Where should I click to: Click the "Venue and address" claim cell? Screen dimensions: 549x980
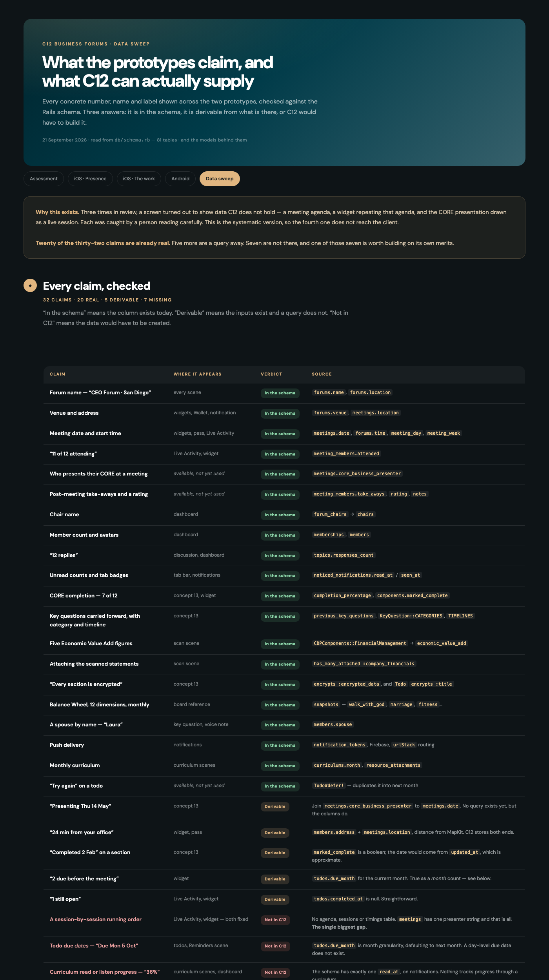coord(74,413)
